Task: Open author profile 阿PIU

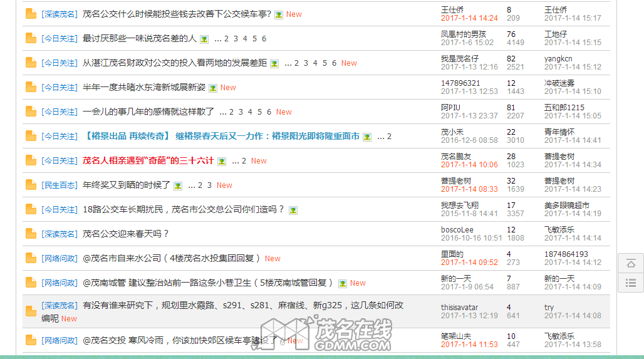Action: point(450,108)
